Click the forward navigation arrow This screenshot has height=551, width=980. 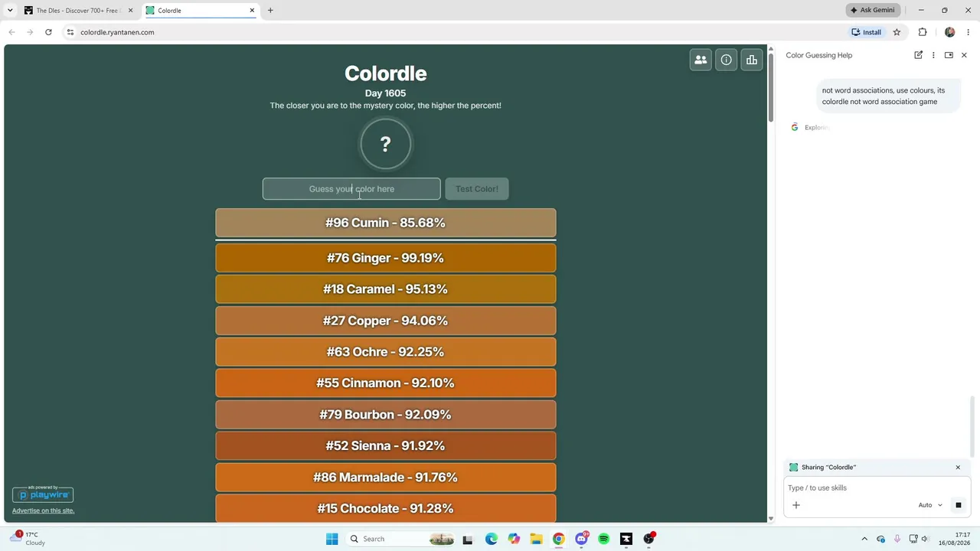(x=30, y=32)
